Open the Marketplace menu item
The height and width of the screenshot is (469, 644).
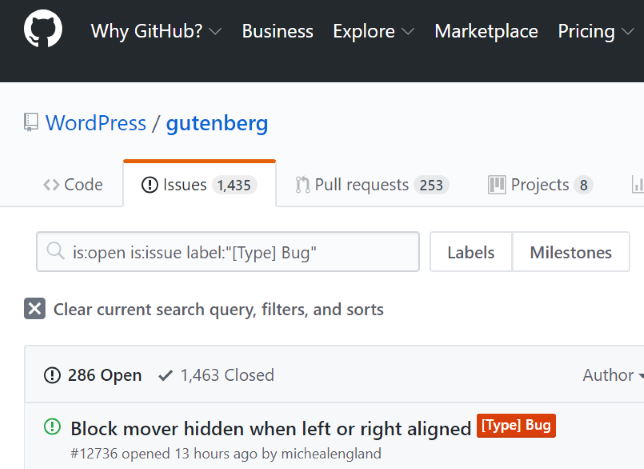[x=486, y=31]
